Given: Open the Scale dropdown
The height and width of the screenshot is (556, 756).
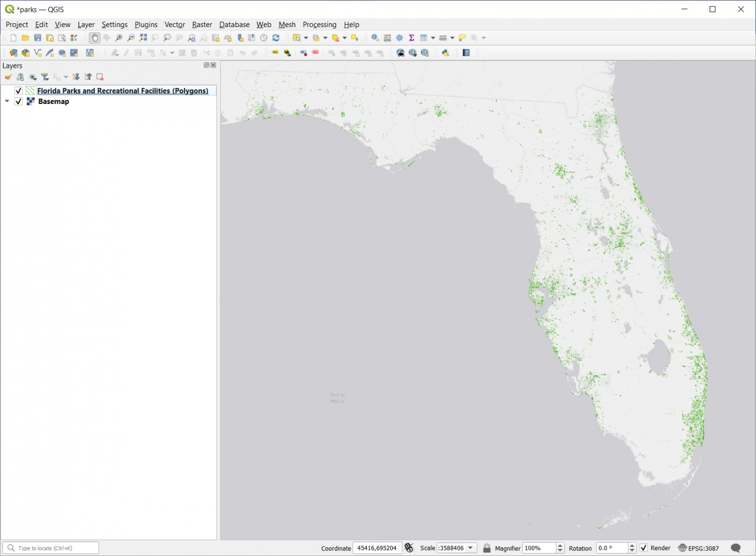Looking at the screenshot, I should tap(470, 548).
